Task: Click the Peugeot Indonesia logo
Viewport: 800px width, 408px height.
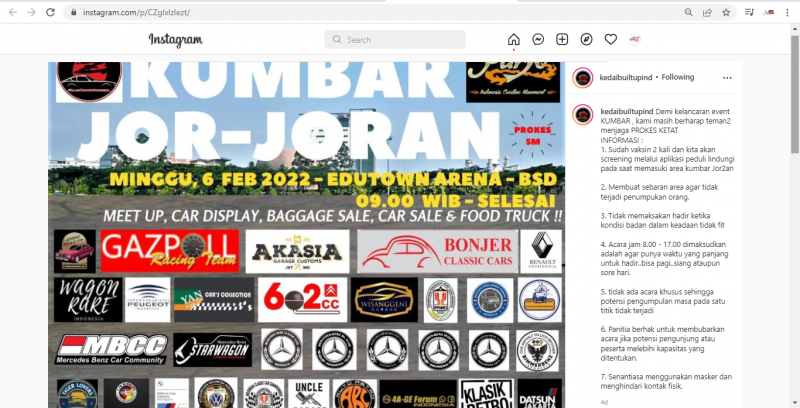Action: [x=147, y=300]
